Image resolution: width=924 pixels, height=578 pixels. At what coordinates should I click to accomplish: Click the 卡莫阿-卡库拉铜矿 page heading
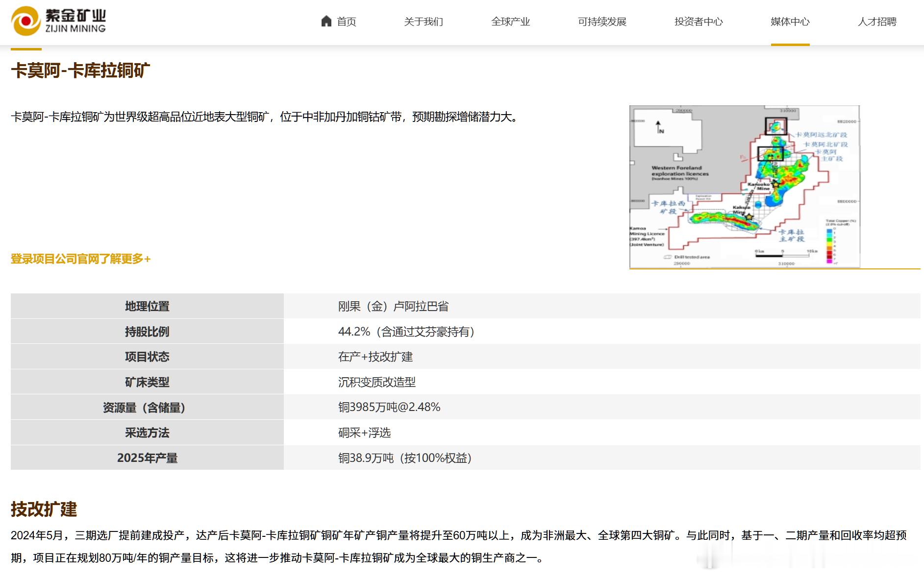click(x=80, y=71)
